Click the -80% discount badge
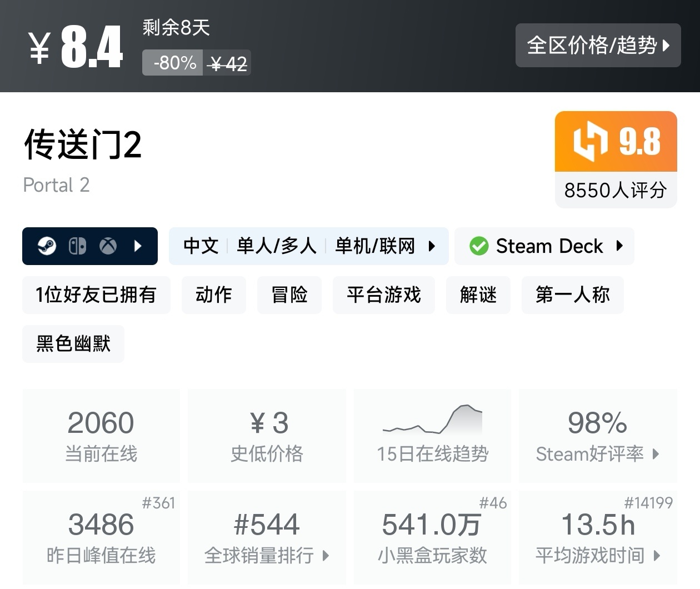The width and height of the screenshot is (700, 589). click(173, 63)
